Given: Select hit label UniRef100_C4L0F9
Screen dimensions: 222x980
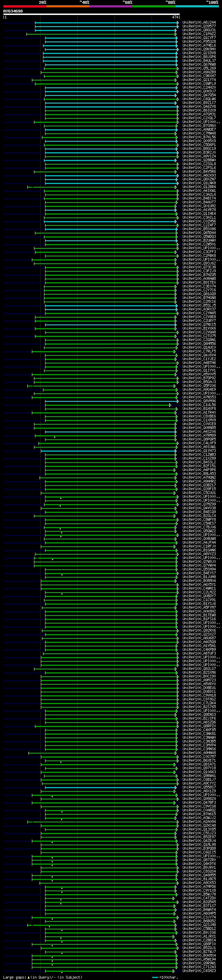Looking at the screenshot, I should (x=199, y=443).
